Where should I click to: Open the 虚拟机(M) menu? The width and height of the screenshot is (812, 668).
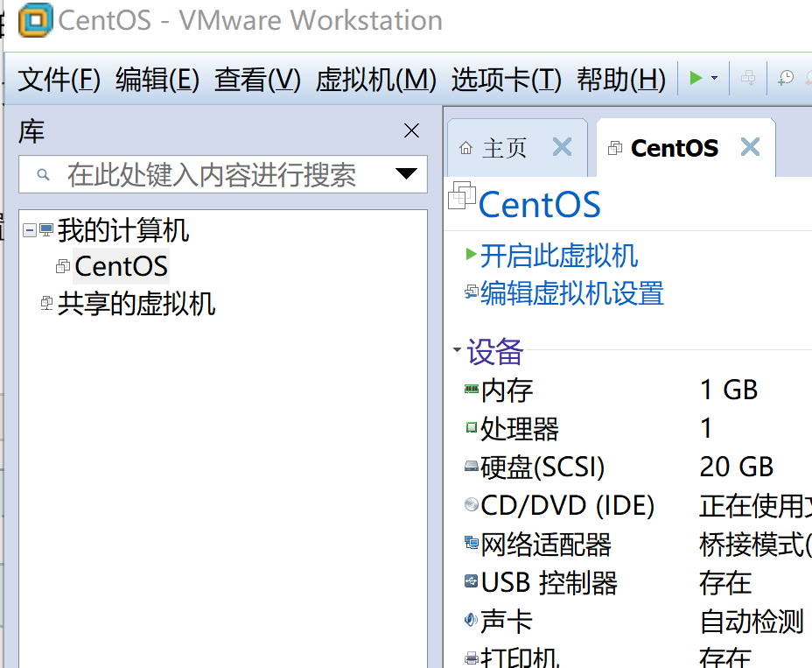[x=376, y=80]
